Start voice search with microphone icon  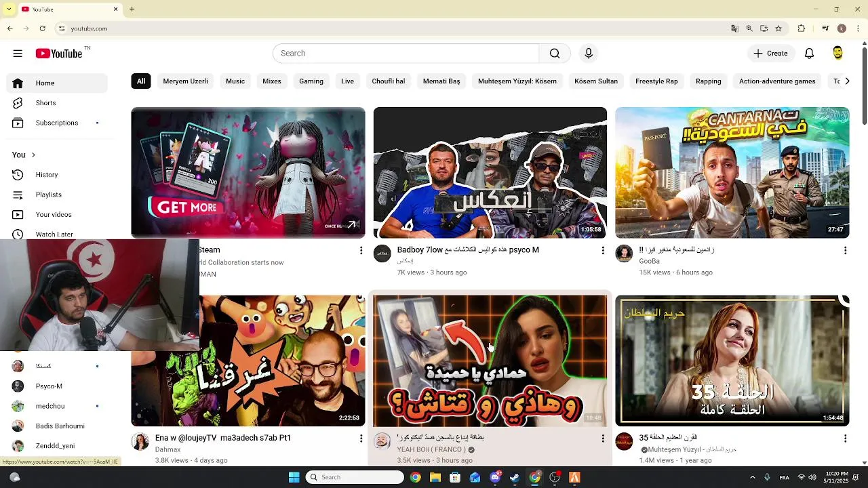point(589,54)
